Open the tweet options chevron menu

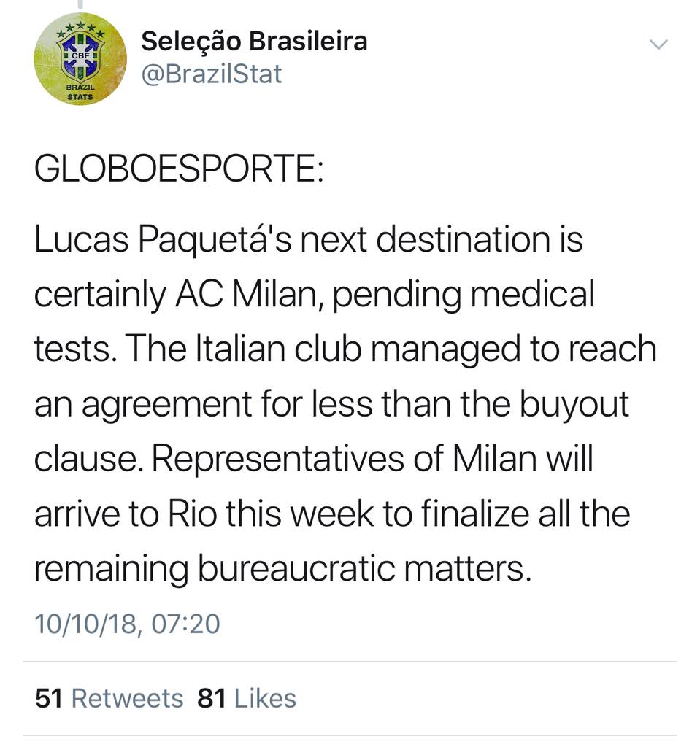pos(658,45)
